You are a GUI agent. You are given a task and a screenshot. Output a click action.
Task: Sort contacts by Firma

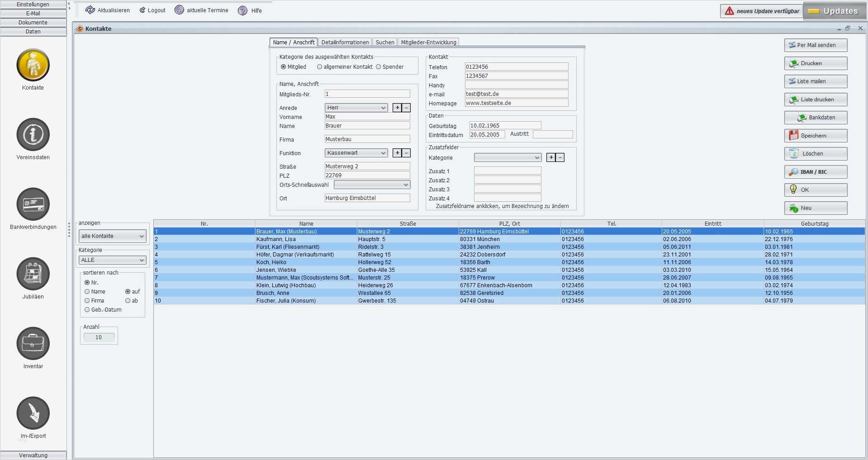tap(87, 301)
